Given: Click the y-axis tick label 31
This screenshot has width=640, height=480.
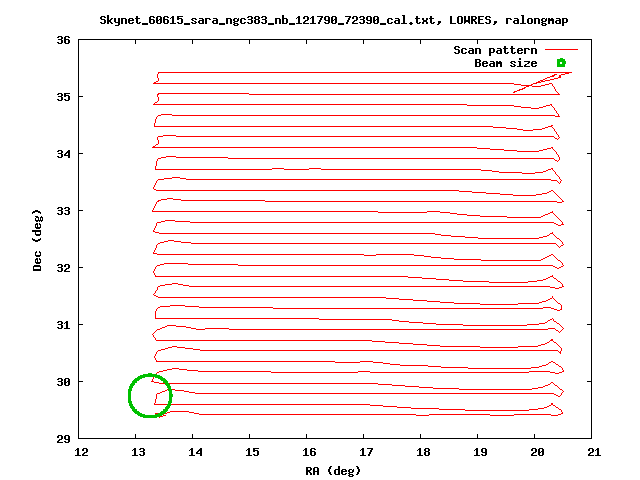Looking at the screenshot, I should point(63,325).
